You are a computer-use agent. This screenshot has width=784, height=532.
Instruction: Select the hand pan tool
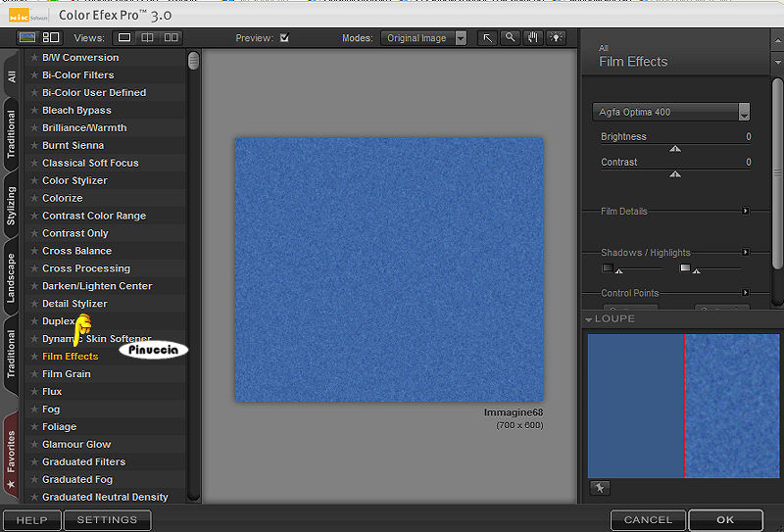point(533,38)
